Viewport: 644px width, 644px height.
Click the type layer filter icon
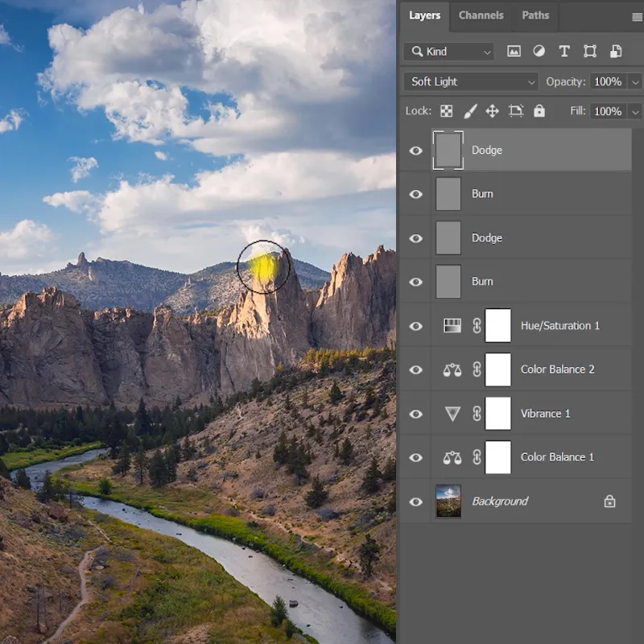564,52
